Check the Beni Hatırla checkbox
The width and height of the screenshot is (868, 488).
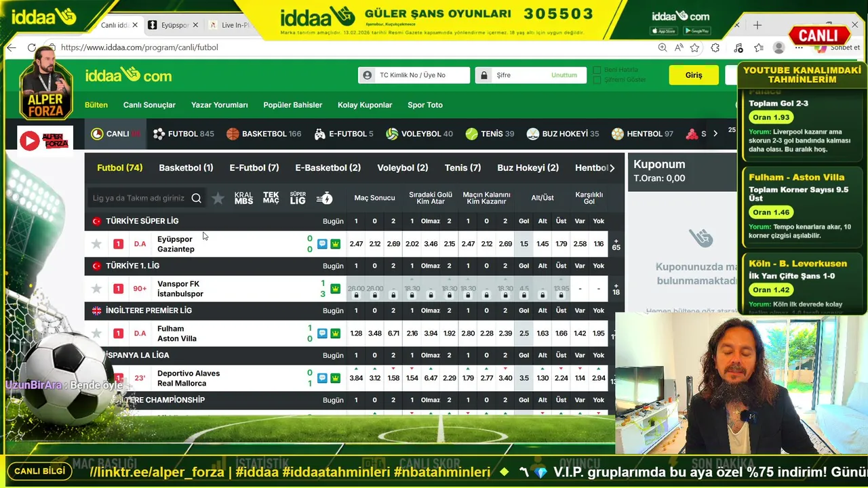pos(597,70)
